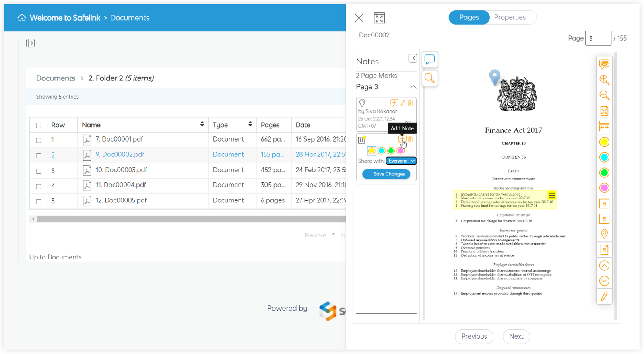
Task: Click the blue pin marker on the document page
Action: (x=495, y=77)
